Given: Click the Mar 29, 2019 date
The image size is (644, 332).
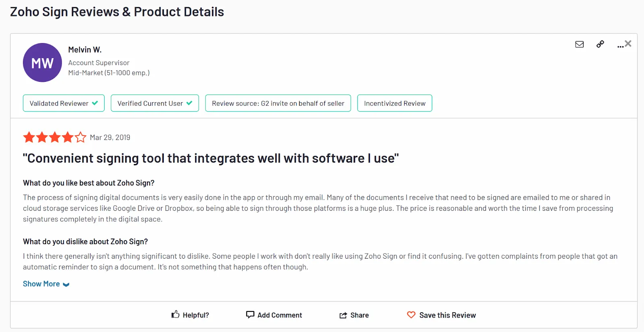Looking at the screenshot, I should click(x=110, y=137).
